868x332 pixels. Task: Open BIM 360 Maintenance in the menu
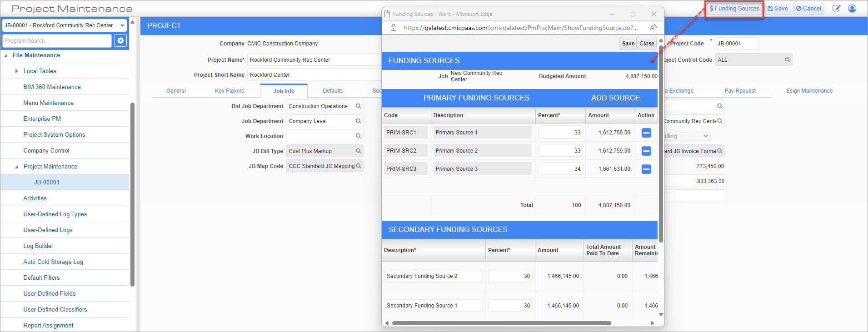(x=52, y=87)
